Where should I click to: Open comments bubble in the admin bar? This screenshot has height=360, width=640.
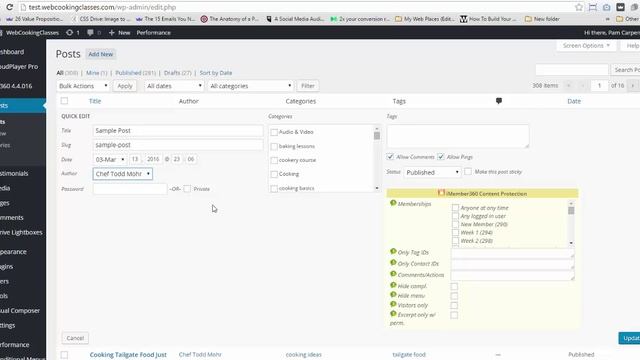point(90,32)
